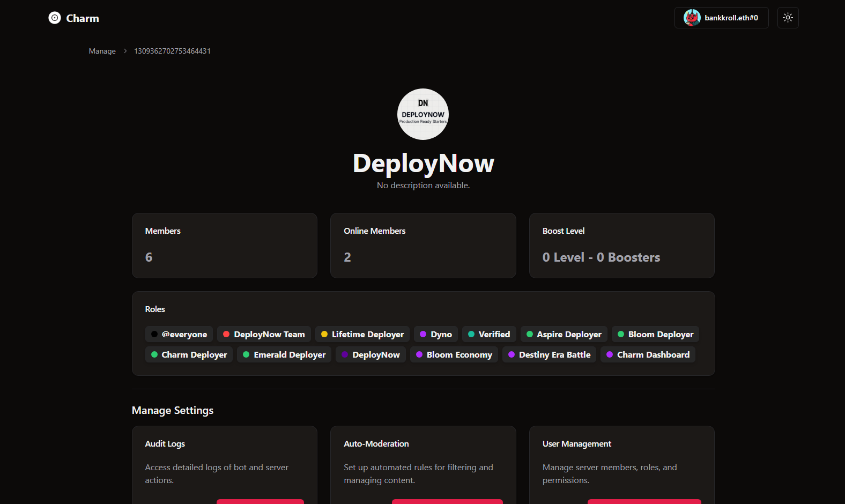Viewport: 845px width, 504px height.
Task: Click the purple color dot of Dyno
Action: [423, 334]
